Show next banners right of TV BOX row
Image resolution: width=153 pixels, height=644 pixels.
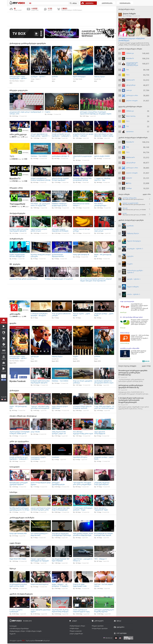pos(115,33)
